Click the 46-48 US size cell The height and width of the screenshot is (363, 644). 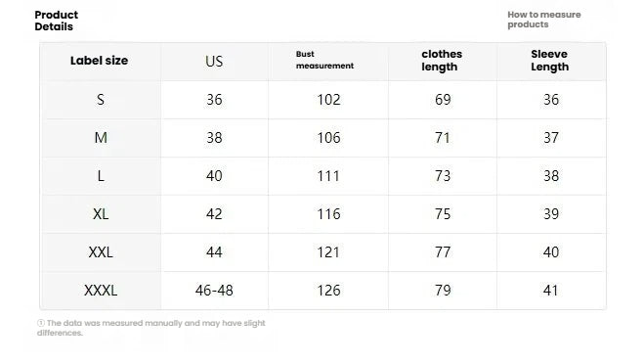click(214, 291)
